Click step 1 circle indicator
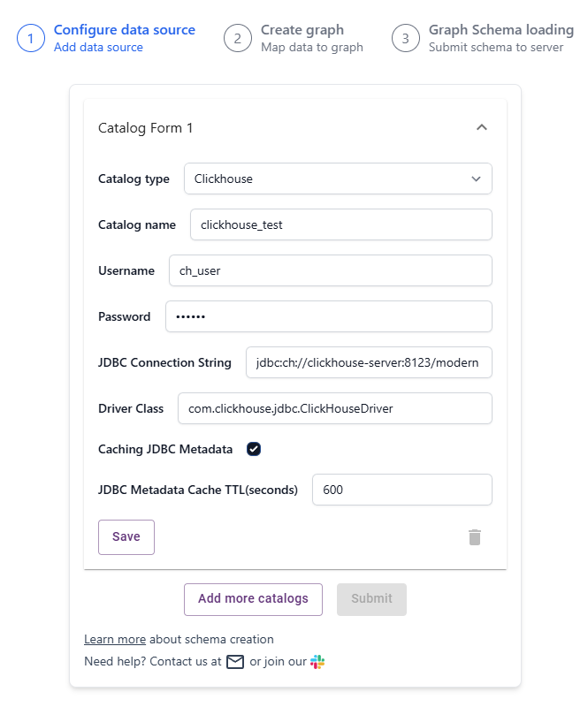588x707 pixels. [31, 38]
